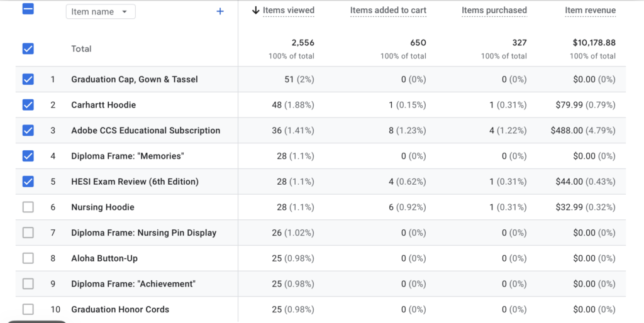The width and height of the screenshot is (644, 323).
Task: Sort by Items viewed column header
Action: 288,10
